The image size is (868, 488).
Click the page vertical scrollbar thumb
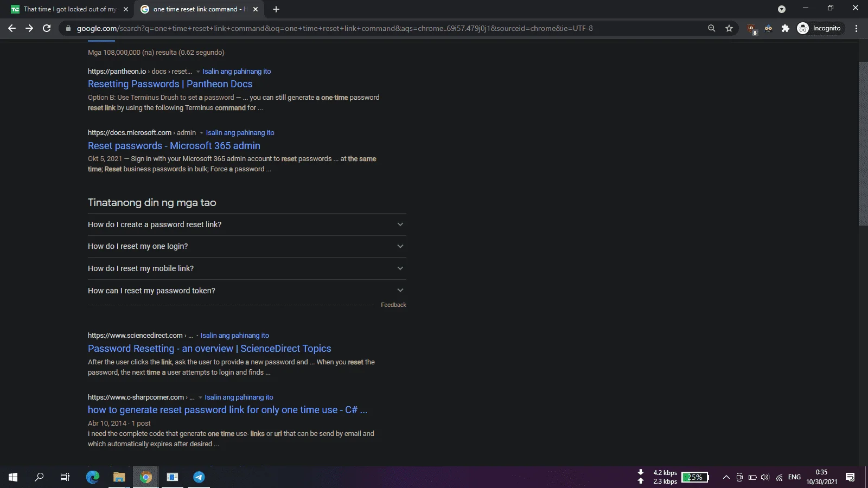tap(863, 144)
